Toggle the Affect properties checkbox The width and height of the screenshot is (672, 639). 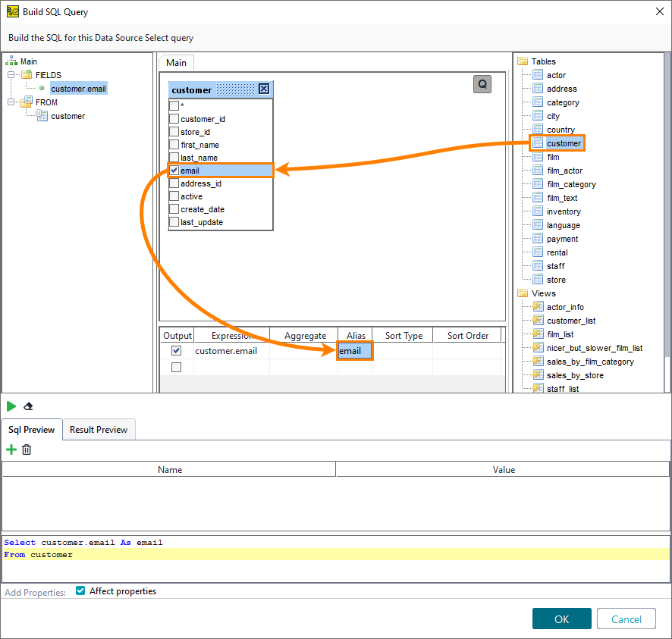[x=80, y=592]
